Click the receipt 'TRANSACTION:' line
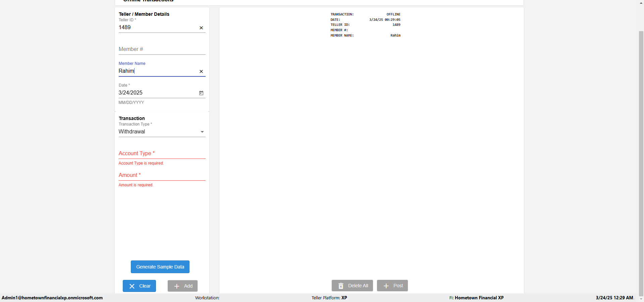Screen dimensions: 644x302 [x=365, y=14]
